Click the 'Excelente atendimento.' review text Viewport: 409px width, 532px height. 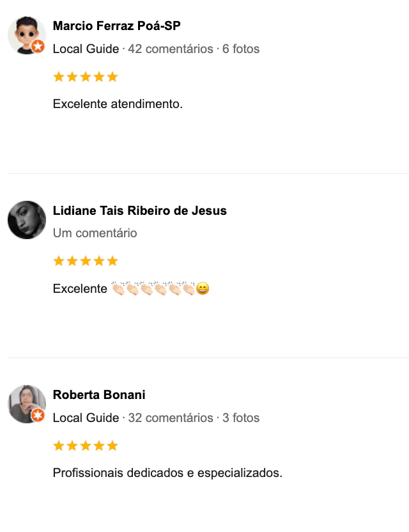(x=118, y=104)
